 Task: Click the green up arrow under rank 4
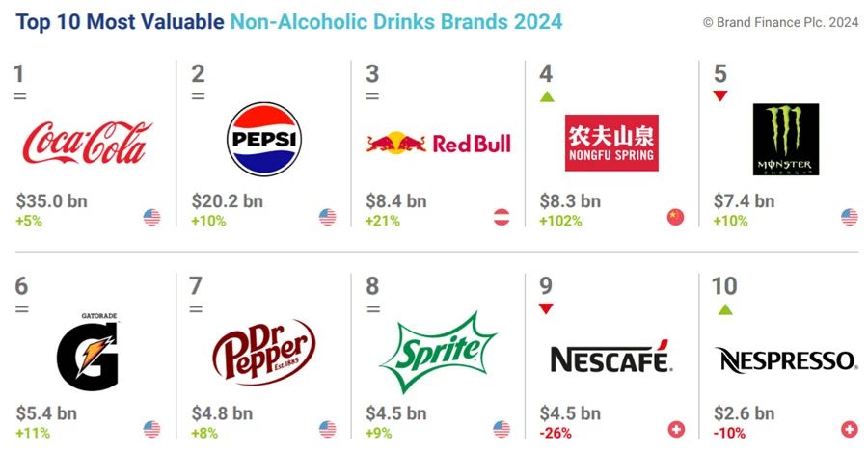coord(547,96)
